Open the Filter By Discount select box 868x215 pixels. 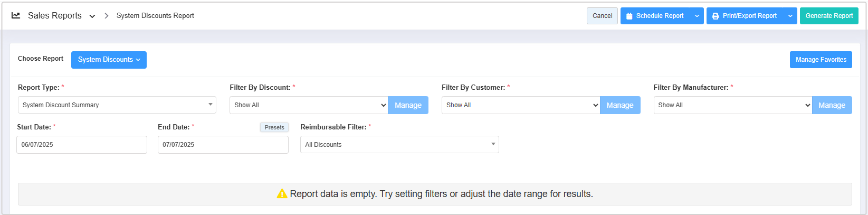coord(309,105)
